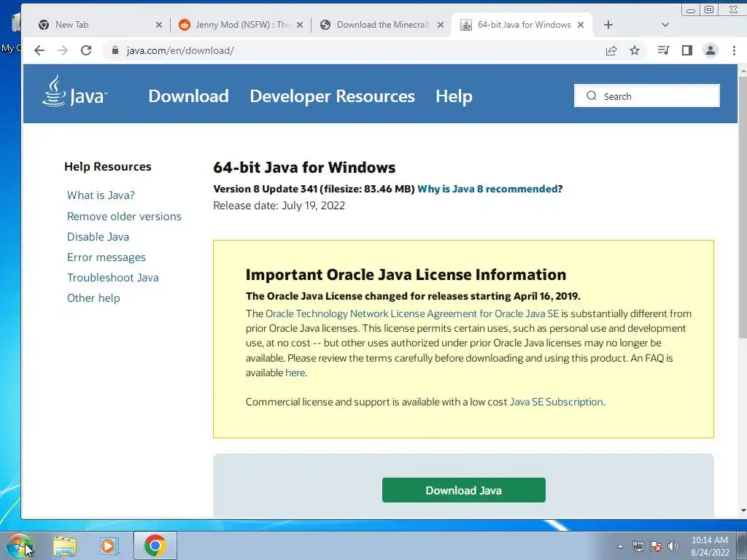Open the 'Remove older versions' link
The height and width of the screenshot is (560, 747).
[x=124, y=216]
